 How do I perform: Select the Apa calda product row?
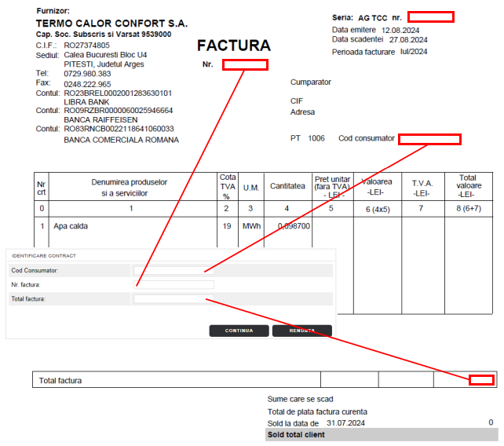point(71,226)
